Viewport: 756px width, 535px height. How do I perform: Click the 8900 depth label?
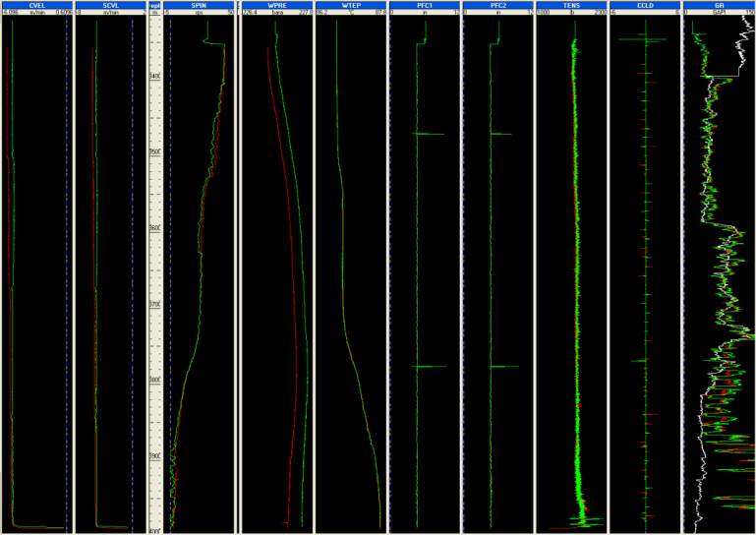[x=154, y=456]
